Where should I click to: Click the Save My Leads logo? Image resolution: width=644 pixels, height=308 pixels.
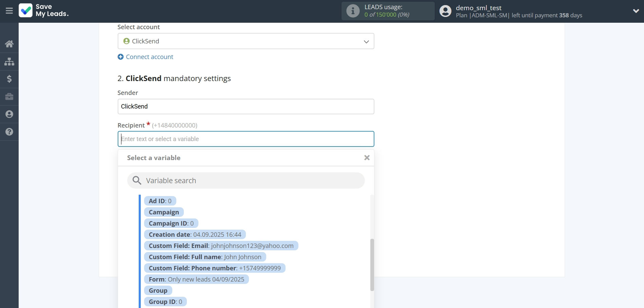click(x=44, y=11)
